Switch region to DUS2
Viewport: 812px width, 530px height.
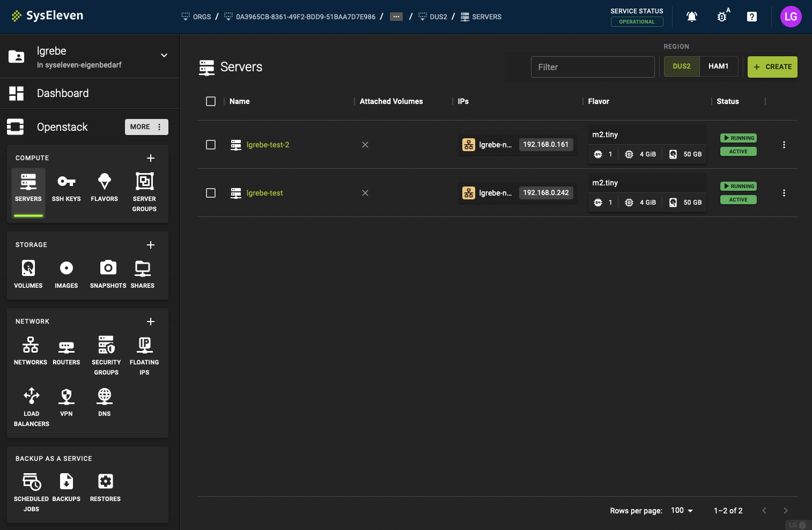point(682,66)
